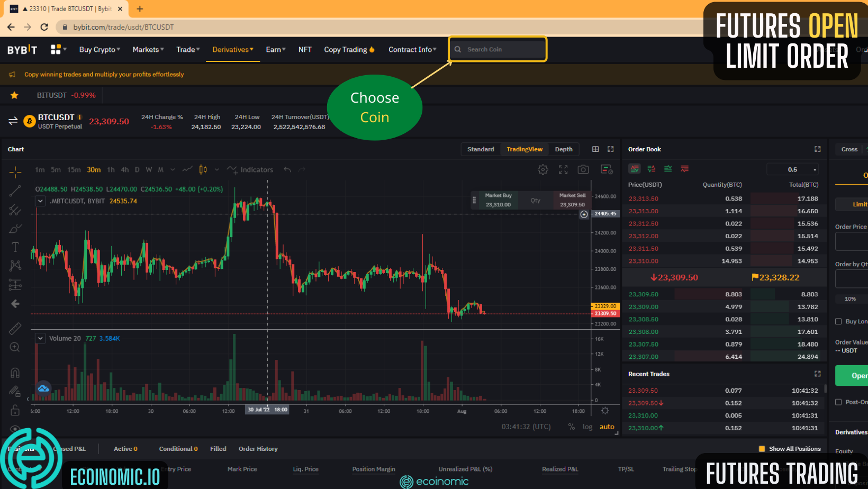Open the Trade dropdown menu
This screenshot has height=489, width=868.
click(188, 49)
